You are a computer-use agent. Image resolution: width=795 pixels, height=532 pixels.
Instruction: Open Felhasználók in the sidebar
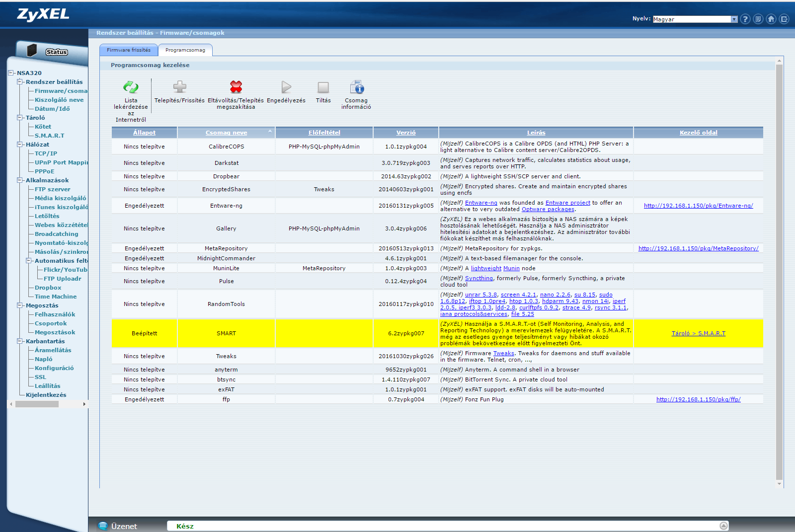click(55, 314)
